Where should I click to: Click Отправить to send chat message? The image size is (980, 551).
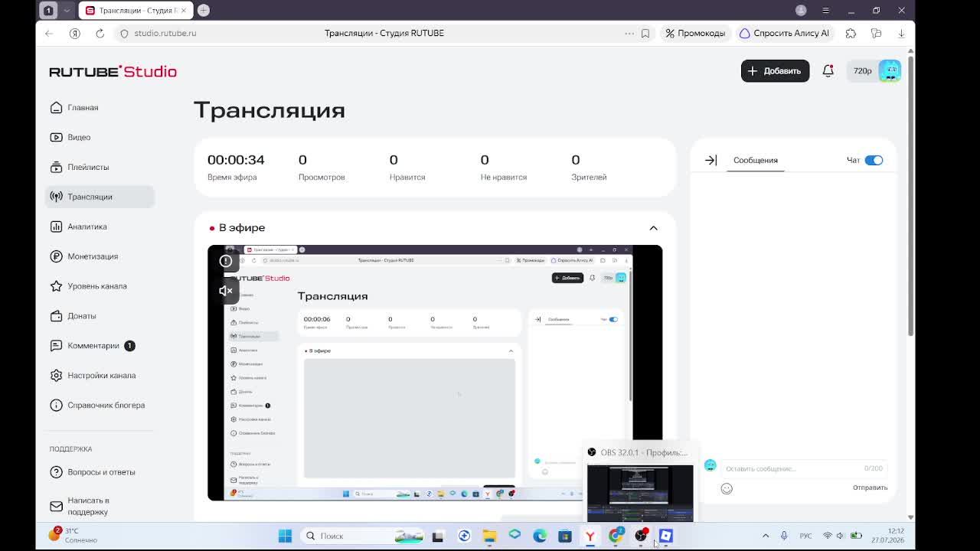click(x=870, y=487)
